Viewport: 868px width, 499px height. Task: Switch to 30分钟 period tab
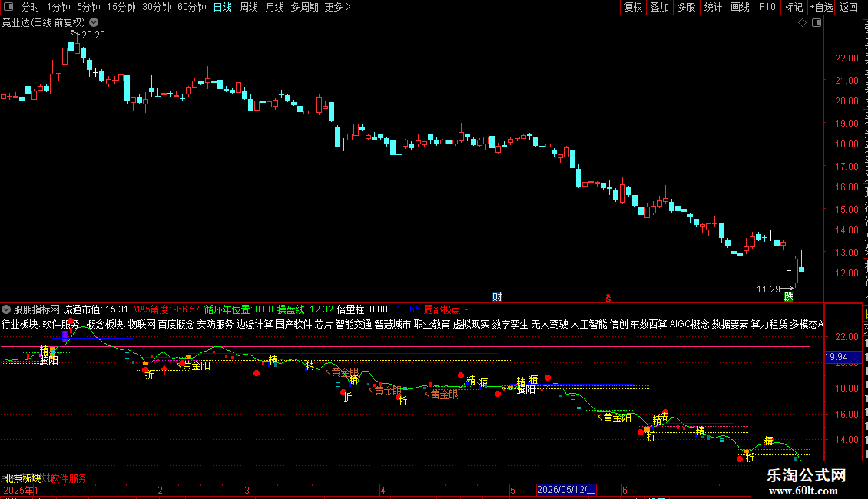click(156, 7)
